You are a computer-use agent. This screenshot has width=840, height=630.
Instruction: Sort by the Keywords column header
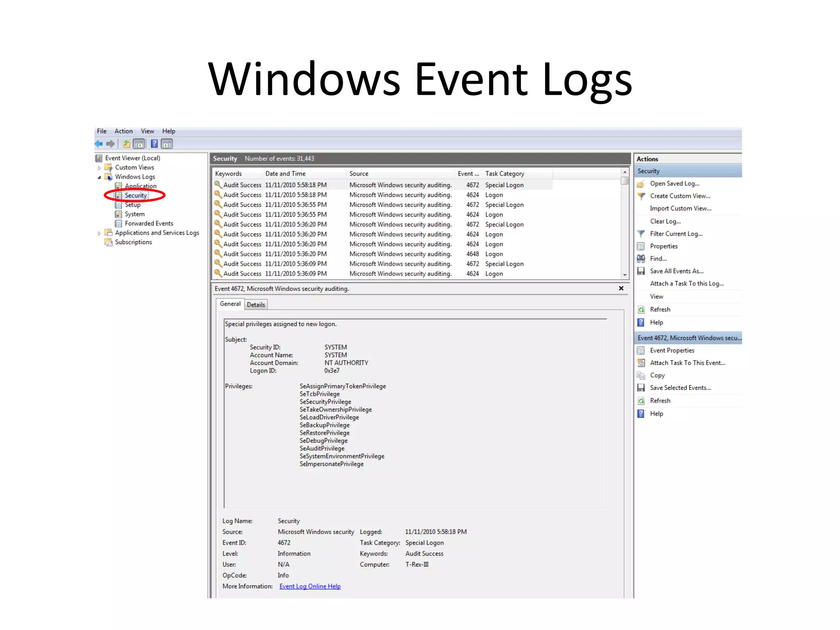click(237, 173)
